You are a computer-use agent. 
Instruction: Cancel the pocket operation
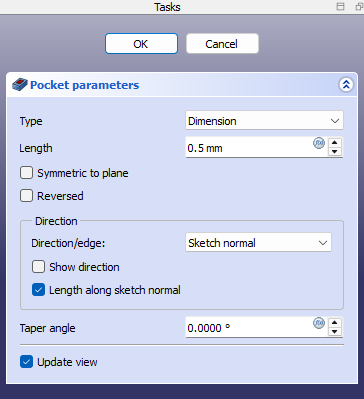point(222,44)
